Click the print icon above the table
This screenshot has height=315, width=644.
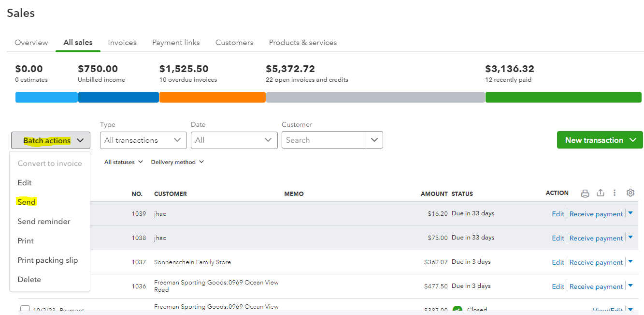pyautogui.click(x=585, y=193)
